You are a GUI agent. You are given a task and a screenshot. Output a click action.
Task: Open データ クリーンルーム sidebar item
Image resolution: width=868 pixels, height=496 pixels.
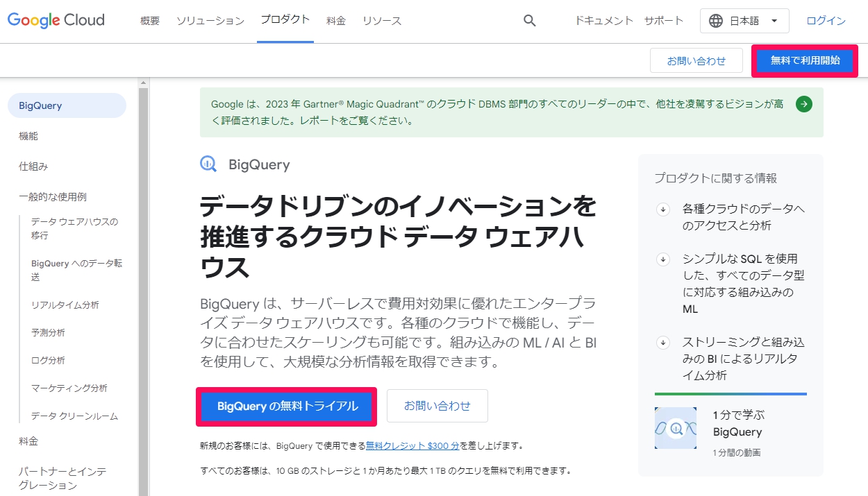pyautogui.click(x=74, y=416)
